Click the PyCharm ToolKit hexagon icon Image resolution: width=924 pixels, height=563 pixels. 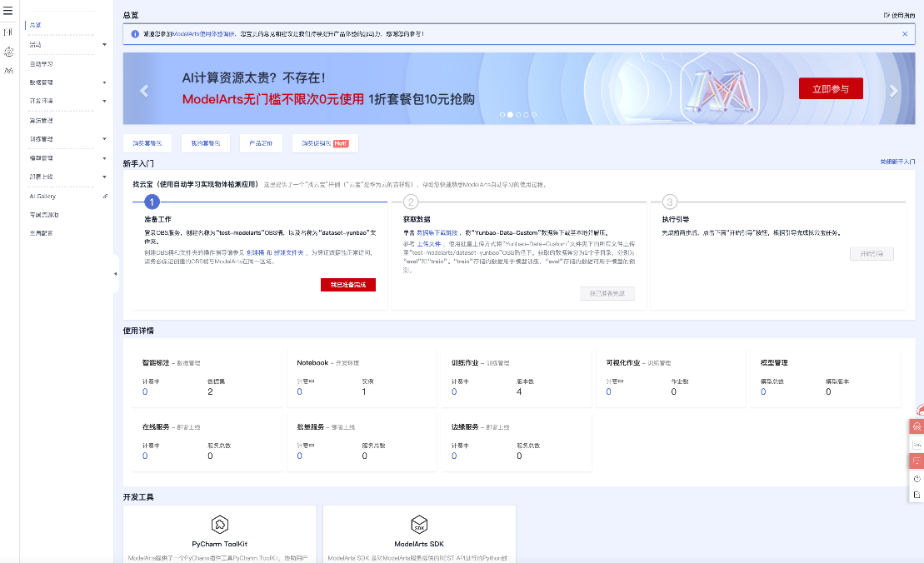[219, 525]
